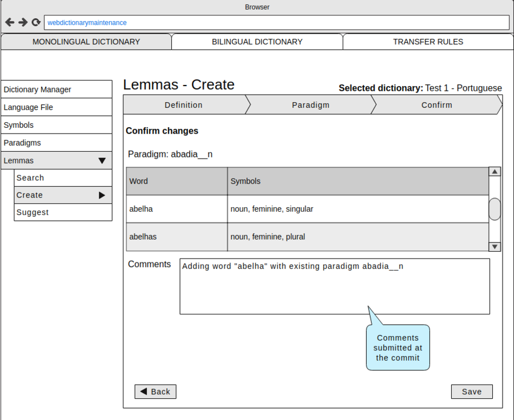Image resolution: width=514 pixels, height=420 pixels.
Task: Open the Transfer Rules tab
Action: [428, 42]
